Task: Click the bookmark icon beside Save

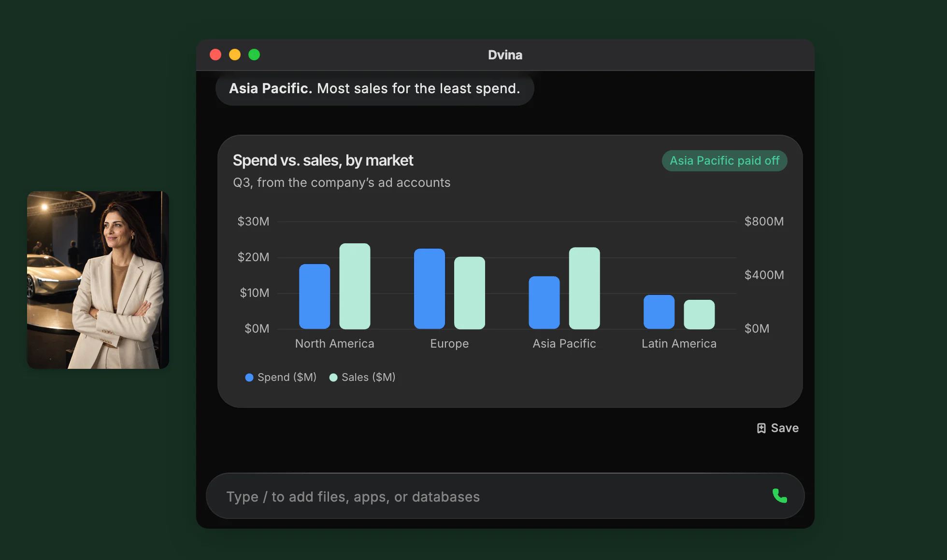Action: pos(761,428)
